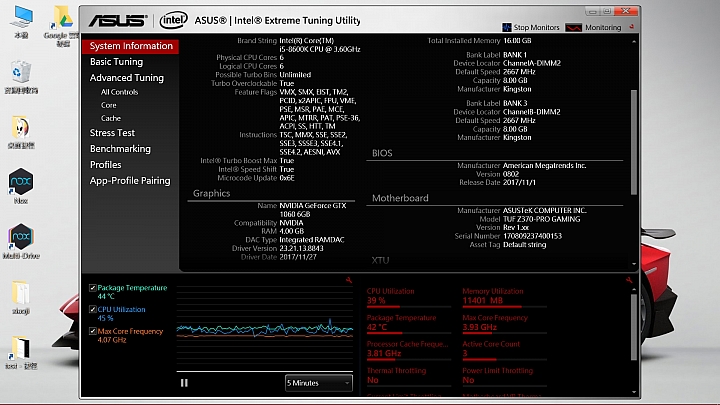Click the monitor panel scrollbar thumb
The height and width of the screenshot is (405, 720).
pos(634,327)
